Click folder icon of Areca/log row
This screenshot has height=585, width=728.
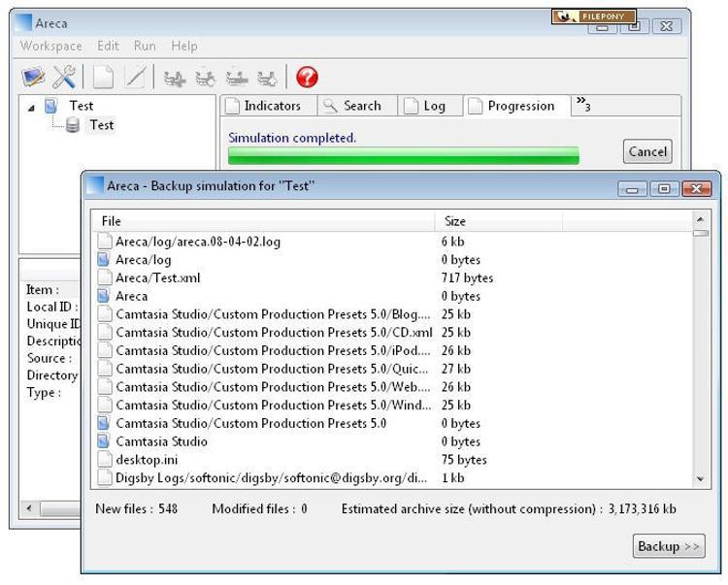pyautogui.click(x=104, y=259)
